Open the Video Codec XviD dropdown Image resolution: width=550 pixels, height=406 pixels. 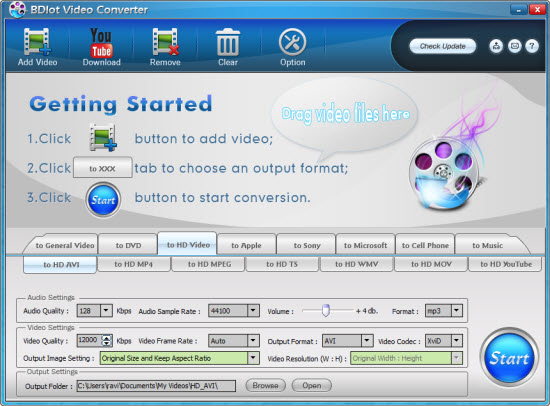[x=456, y=340]
